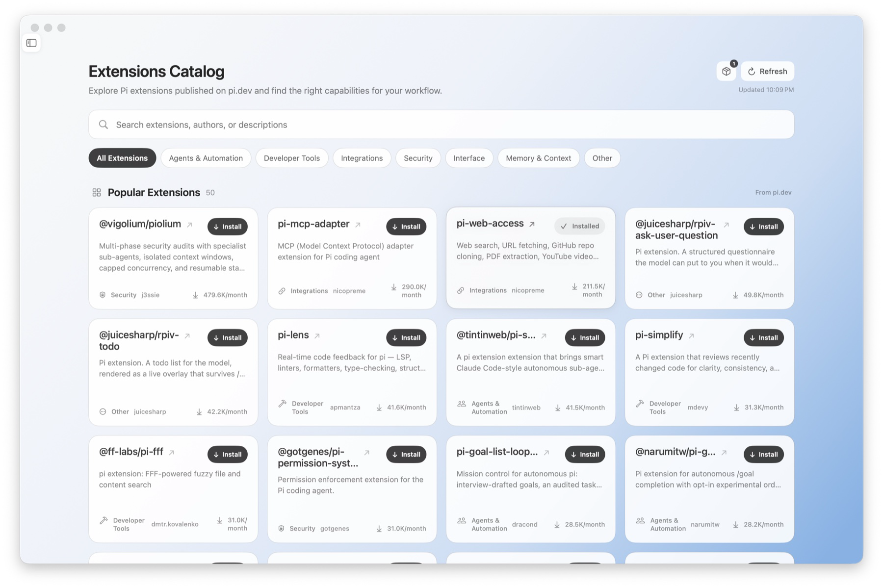Click Agents & Automation icon on tintinweb card
Viewport: 883px width, 588px height.
(x=462, y=404)
